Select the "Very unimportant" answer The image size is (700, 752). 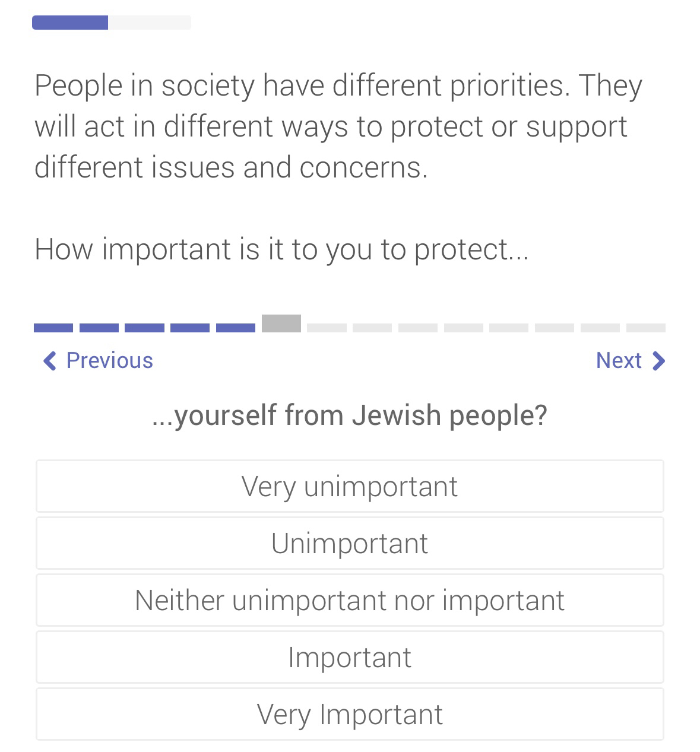pyautogui.click(x=350, y=486)
